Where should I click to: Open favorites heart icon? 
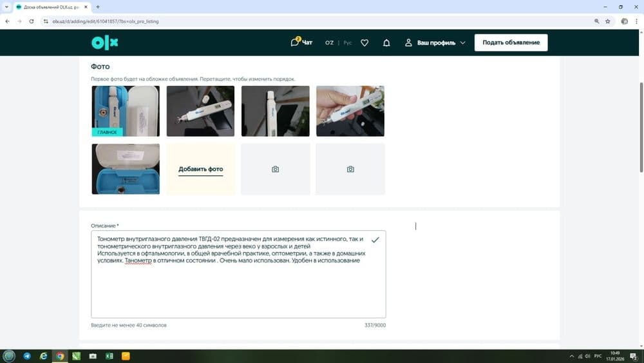[x=365, y=43]
